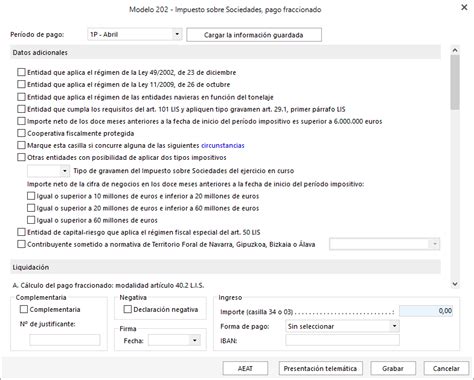Click the Datos adicionales section header
This screenshot has height=380, width=474.
[x=225, y=52]
